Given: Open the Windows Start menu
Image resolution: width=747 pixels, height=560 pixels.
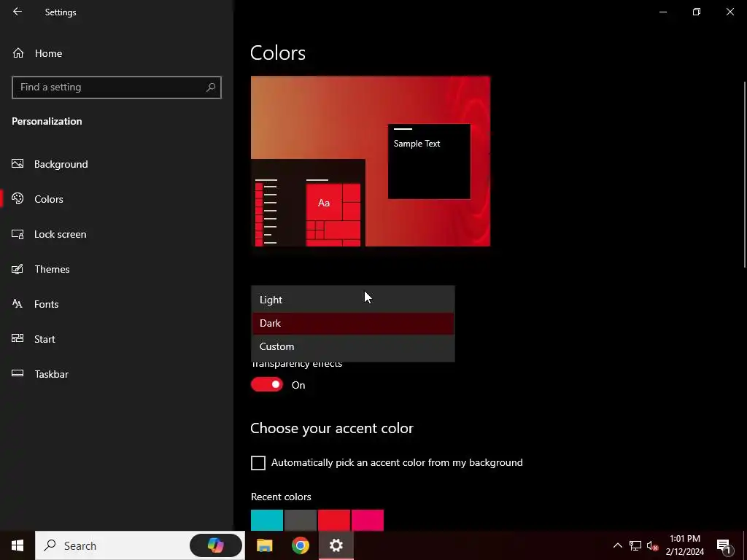Looking at the screenshot, I should 18,545.
